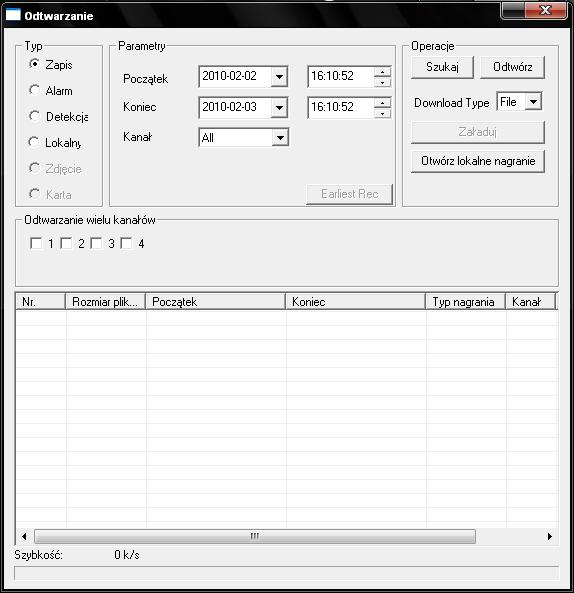Tick the channel 3 checkbox
The width and height of the screenshot is (574, 593).
tap(96, 243)
